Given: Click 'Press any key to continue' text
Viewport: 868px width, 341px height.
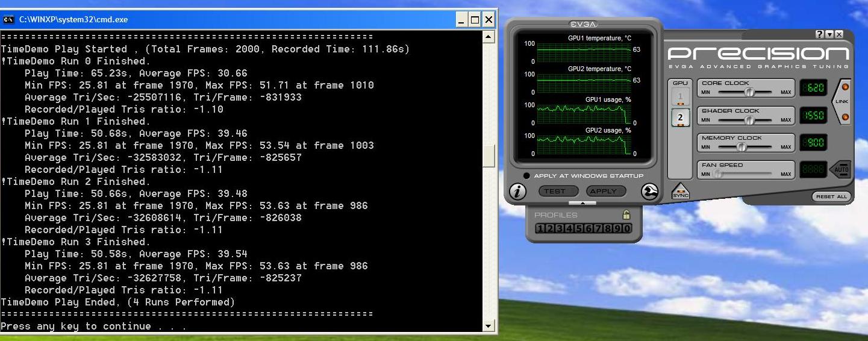Looking at the screenshot, I should (76, 326).
